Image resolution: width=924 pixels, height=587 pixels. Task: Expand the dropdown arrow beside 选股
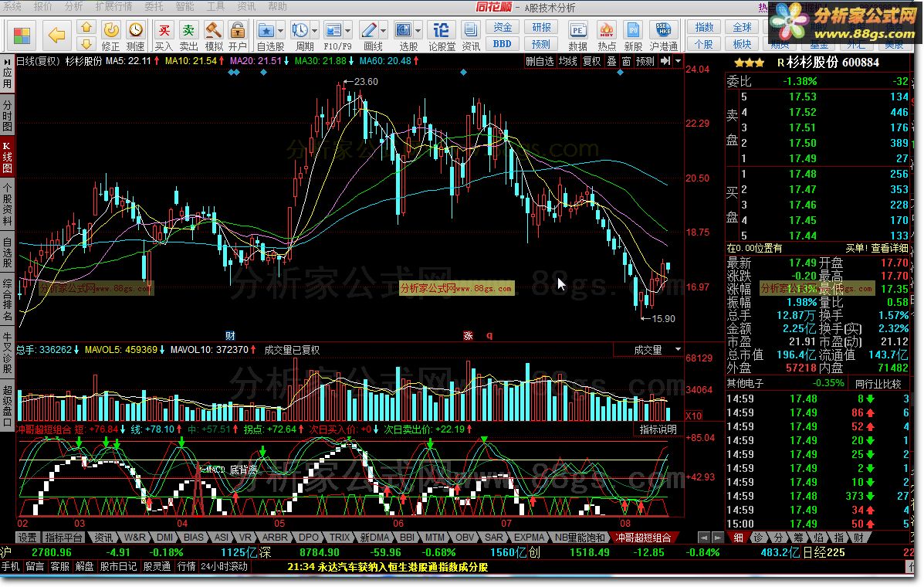pyautogui.click(x=418, y=30)
